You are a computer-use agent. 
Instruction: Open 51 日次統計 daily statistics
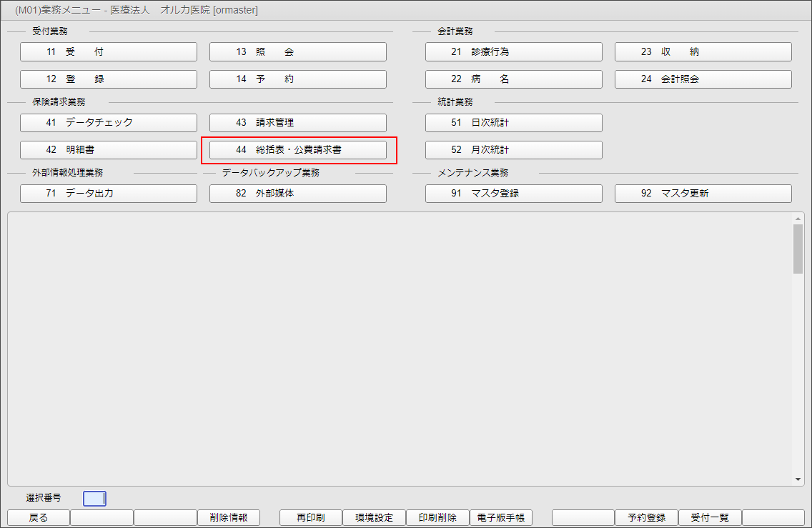513,123
